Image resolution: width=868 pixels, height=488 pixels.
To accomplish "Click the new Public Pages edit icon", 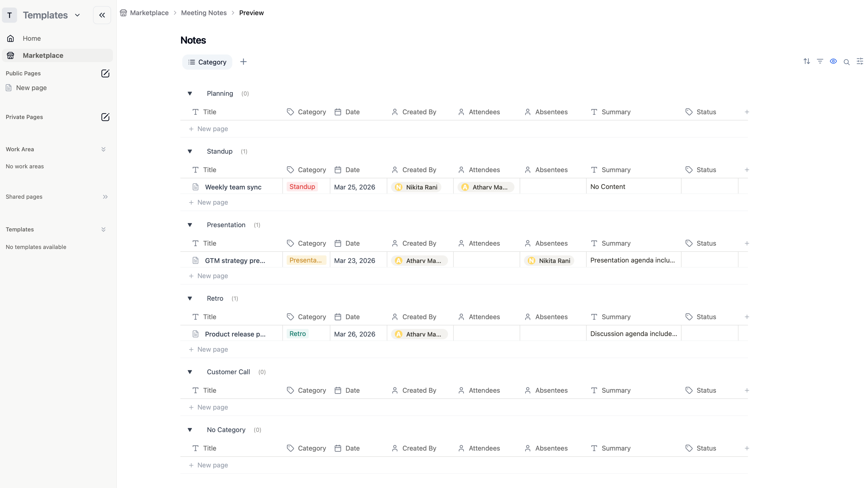I will pyautogui.click(x=105, y=73).
